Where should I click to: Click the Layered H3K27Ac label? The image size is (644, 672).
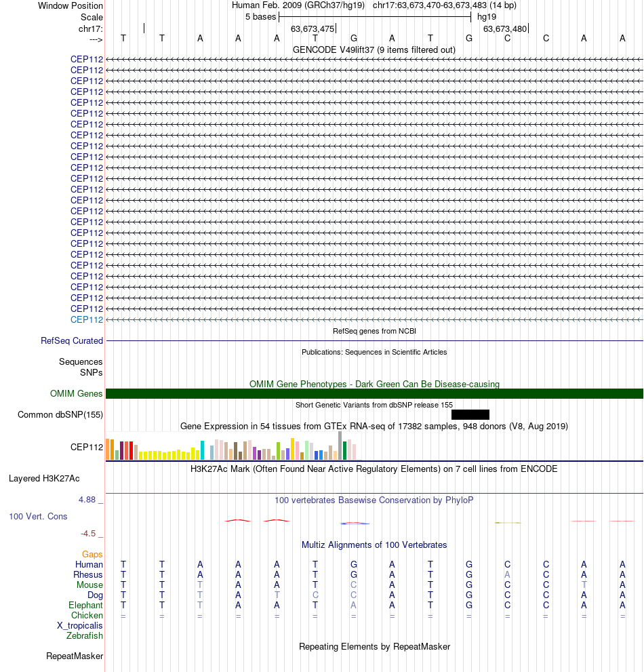pos(44,478)
